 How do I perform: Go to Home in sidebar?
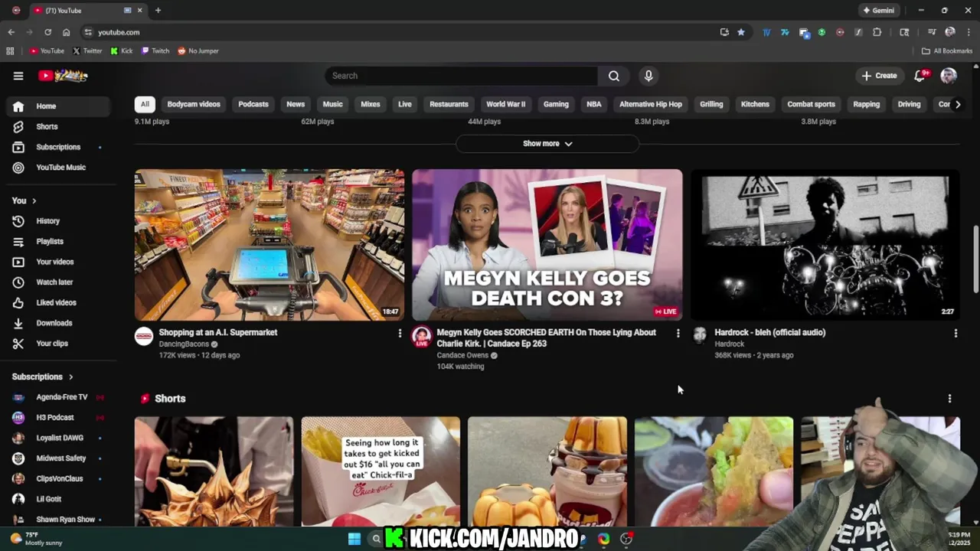pos(57,106)
